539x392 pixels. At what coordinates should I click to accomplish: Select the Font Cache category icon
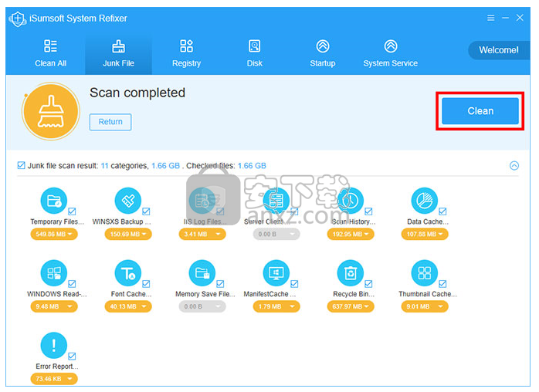128,273
